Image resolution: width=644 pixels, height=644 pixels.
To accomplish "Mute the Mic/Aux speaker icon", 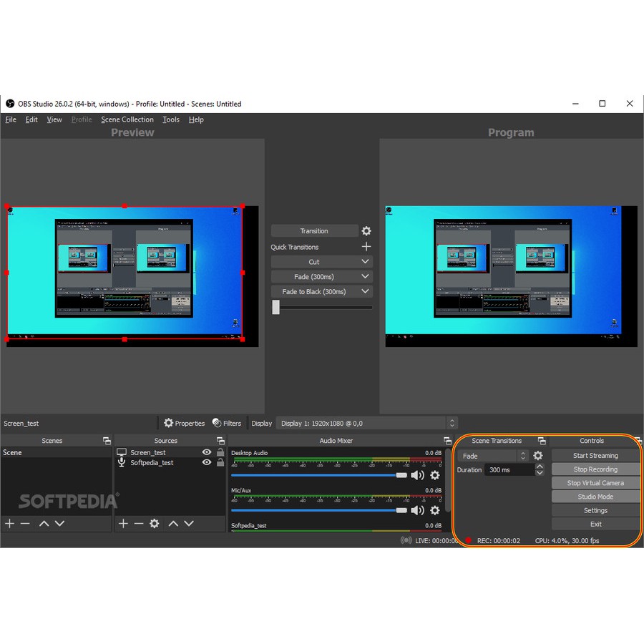I will pos(419,510).
